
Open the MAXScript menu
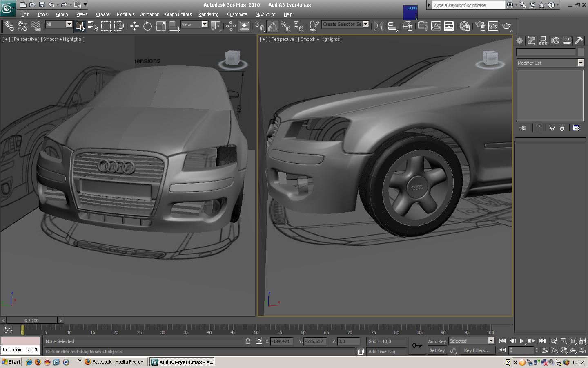click(x=265, y=14)
